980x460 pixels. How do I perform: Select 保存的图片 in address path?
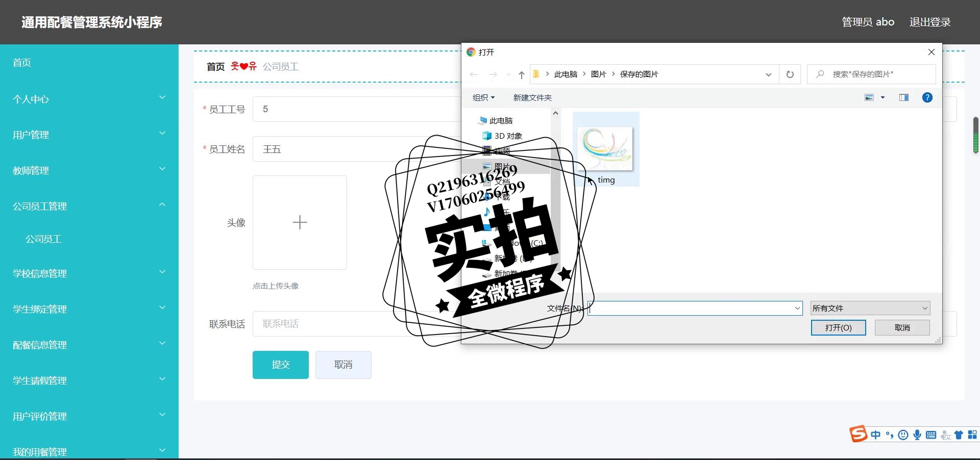tap(639, 74)
